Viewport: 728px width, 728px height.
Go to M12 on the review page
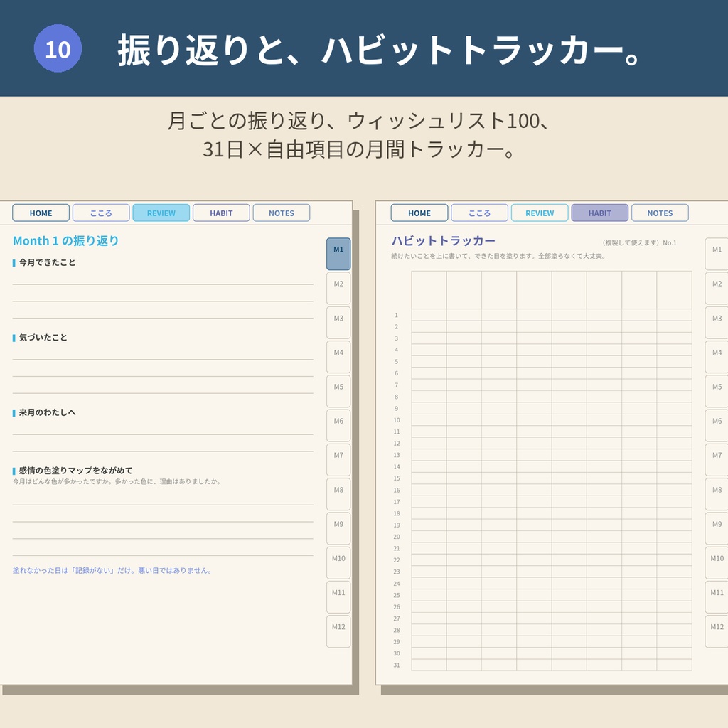tap(338, 632)
